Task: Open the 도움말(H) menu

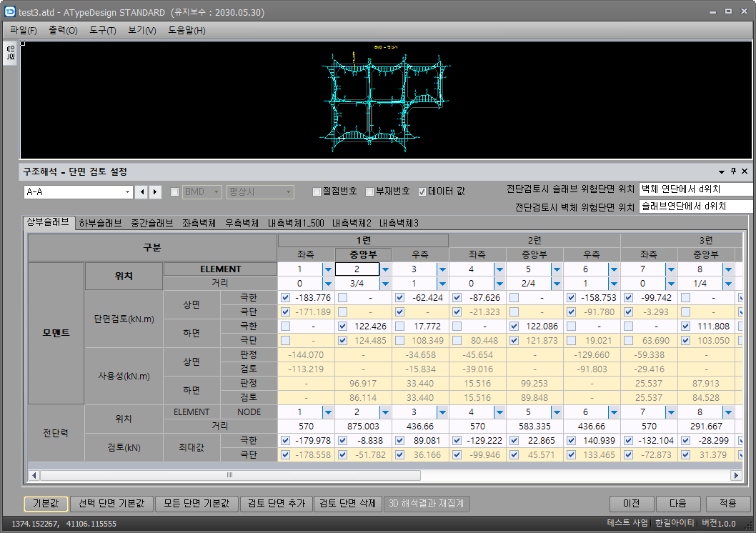Action: point(186,30)
